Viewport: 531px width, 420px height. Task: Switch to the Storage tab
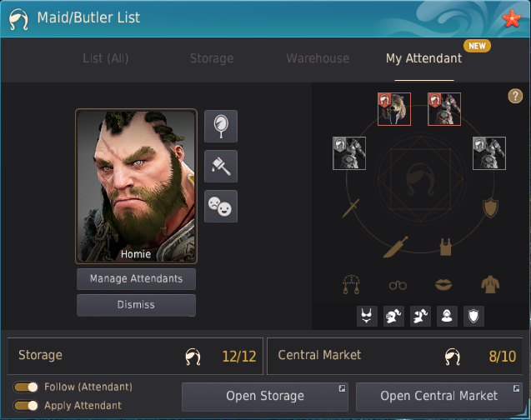pos(212,58)
